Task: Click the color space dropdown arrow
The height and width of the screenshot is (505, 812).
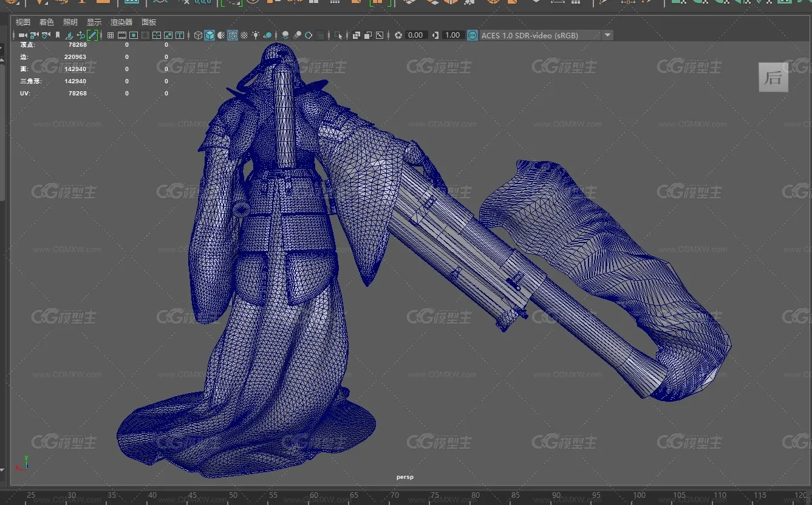Action: tap(607, 35)
